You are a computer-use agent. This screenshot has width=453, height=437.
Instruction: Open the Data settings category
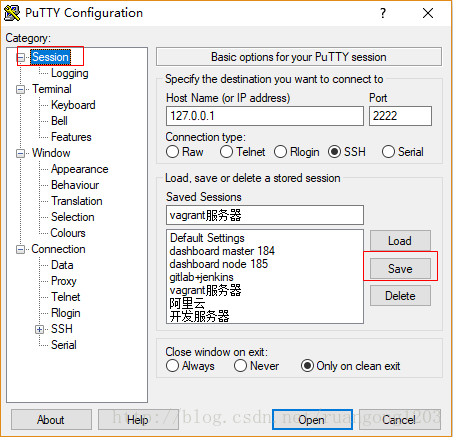(62, 265)
